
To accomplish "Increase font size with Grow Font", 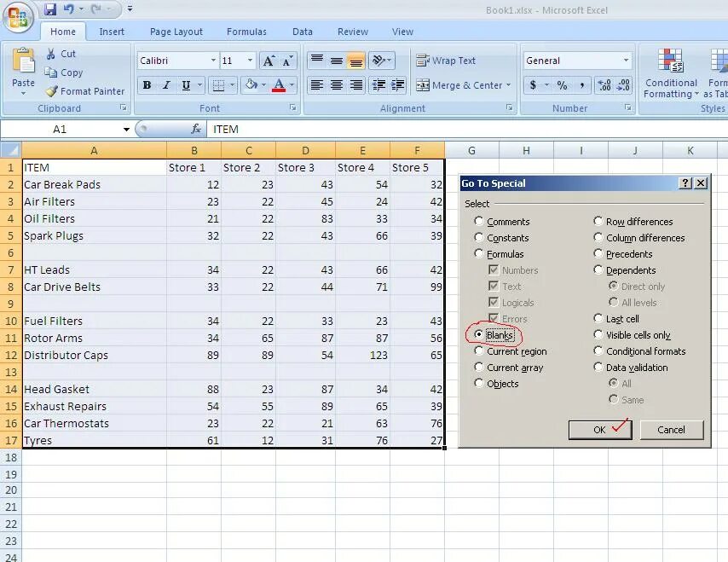I will click(269, 61).
